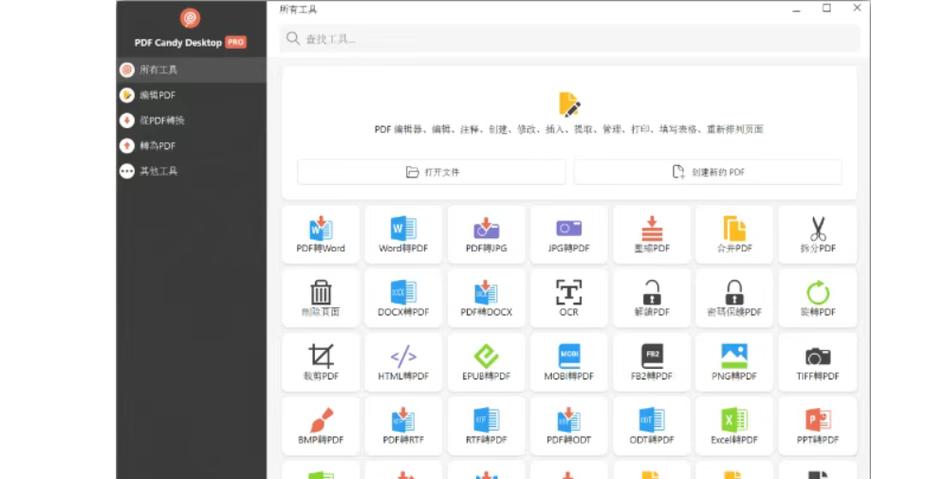Open the password protect PDF tool
The width and height of the screenshot is (926, 479).
pos(735,298)
